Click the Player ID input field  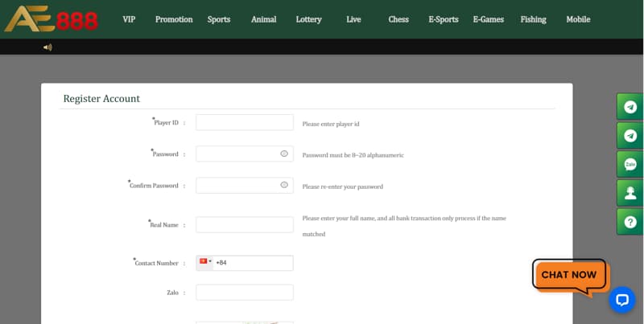coord(245,122)
